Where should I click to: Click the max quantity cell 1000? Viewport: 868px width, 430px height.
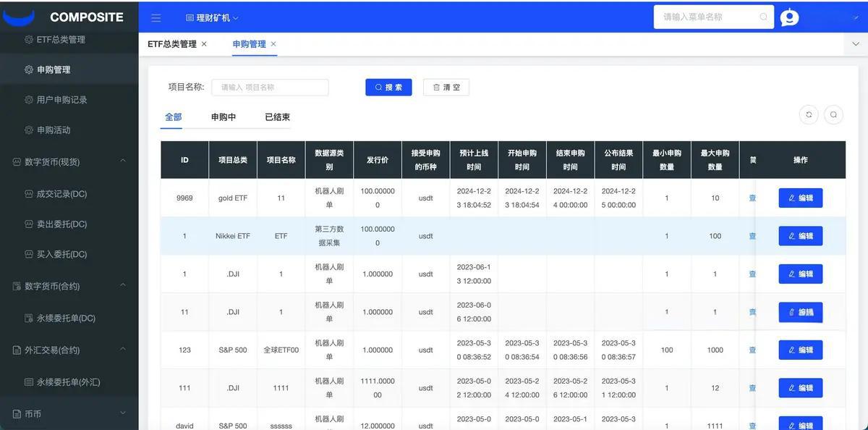click(x=715, y=350)
